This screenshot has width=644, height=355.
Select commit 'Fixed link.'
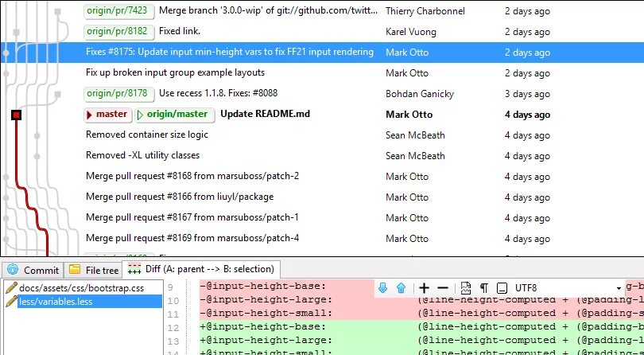pyautogui.click(x=180, y=31)
